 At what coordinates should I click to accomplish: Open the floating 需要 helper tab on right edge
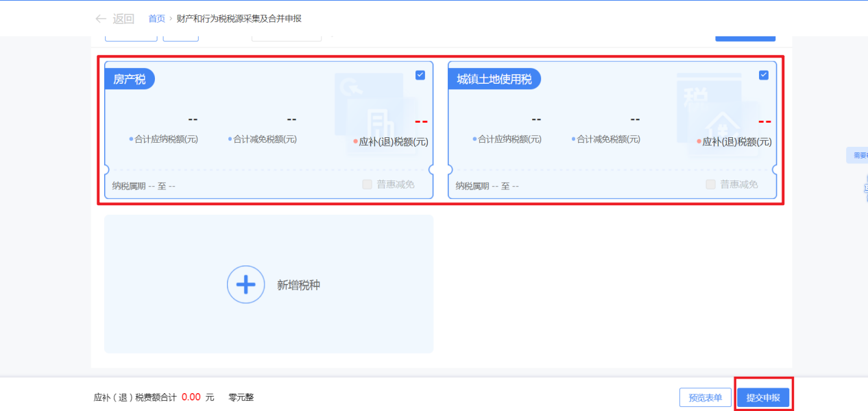[x=858, y=156]
